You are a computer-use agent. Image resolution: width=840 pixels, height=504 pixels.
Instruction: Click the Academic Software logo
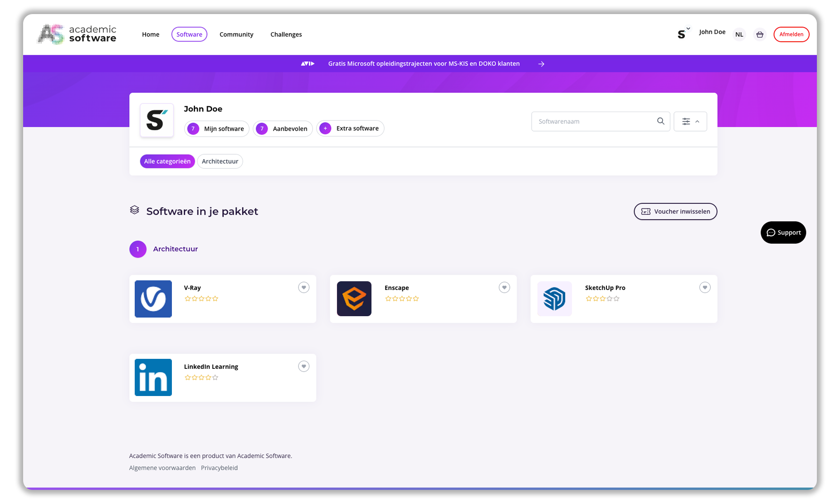77,34
